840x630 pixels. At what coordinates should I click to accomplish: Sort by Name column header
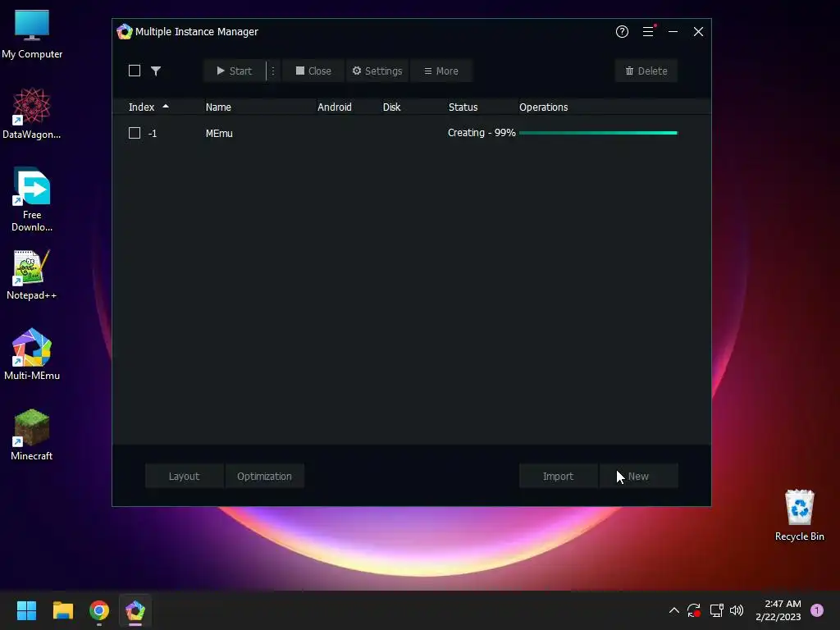coord(218,107)
